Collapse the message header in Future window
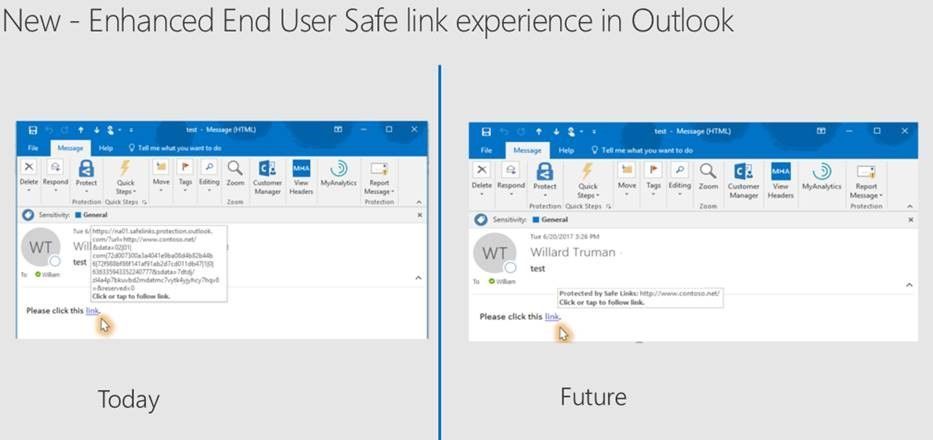The width and height of the screenshot is (933, 440). tap(909, 285)
